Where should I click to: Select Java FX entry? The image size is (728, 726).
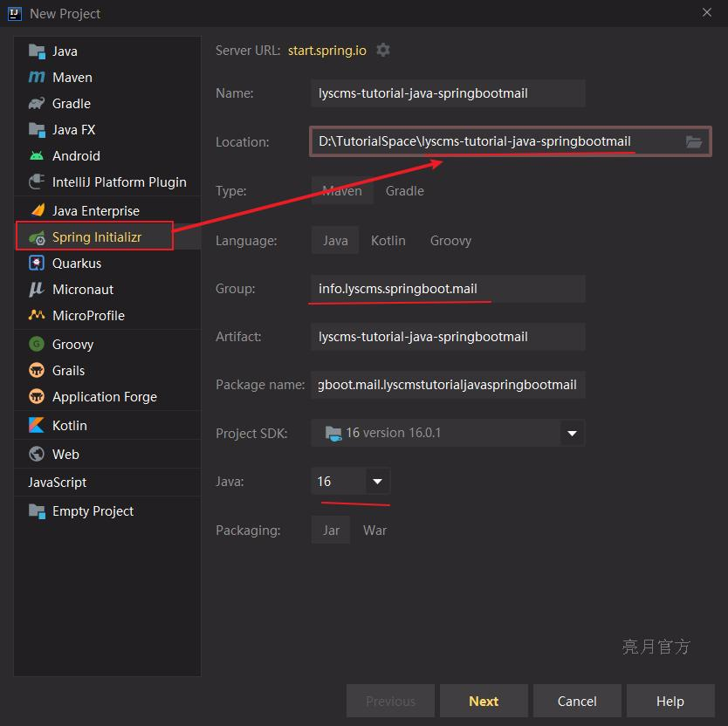(107, 129)
